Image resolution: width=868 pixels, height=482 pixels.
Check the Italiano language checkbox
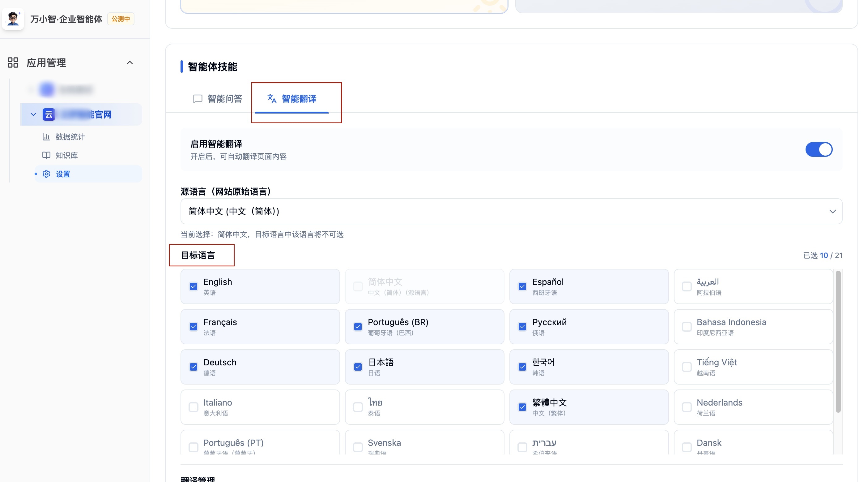194,407
